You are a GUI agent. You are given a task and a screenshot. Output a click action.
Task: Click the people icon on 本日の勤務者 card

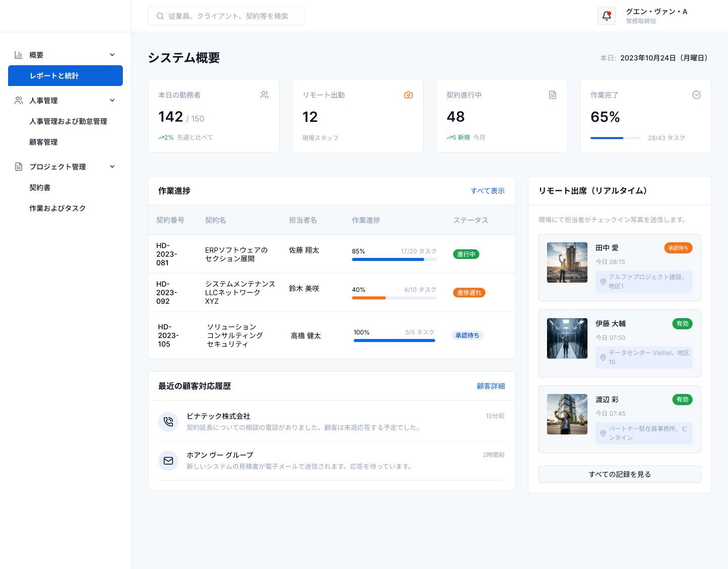pos(264,95)
